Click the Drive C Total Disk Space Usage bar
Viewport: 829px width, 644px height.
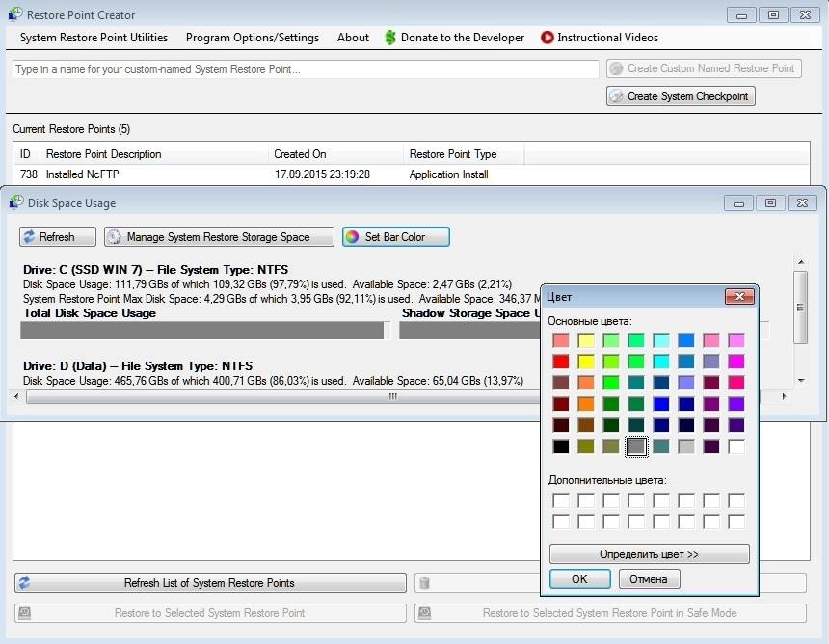[x=205, y=331]
